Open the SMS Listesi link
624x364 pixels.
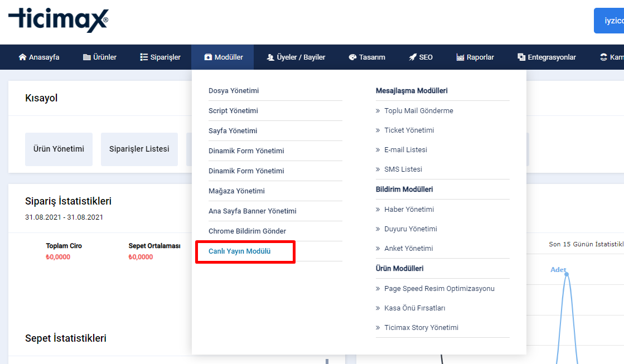point(403,169)
